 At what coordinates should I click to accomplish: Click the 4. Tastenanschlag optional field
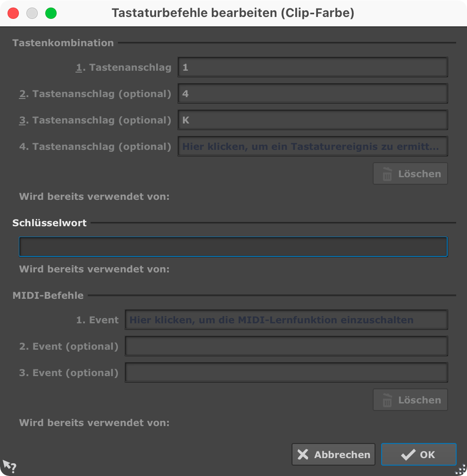pyautogui.click(x=312, y=147)
